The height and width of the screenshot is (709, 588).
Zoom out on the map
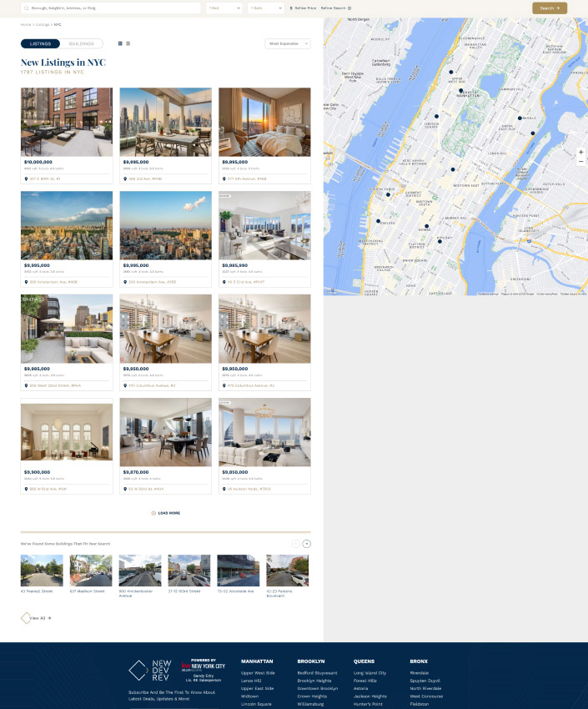[x=580, y=161]
